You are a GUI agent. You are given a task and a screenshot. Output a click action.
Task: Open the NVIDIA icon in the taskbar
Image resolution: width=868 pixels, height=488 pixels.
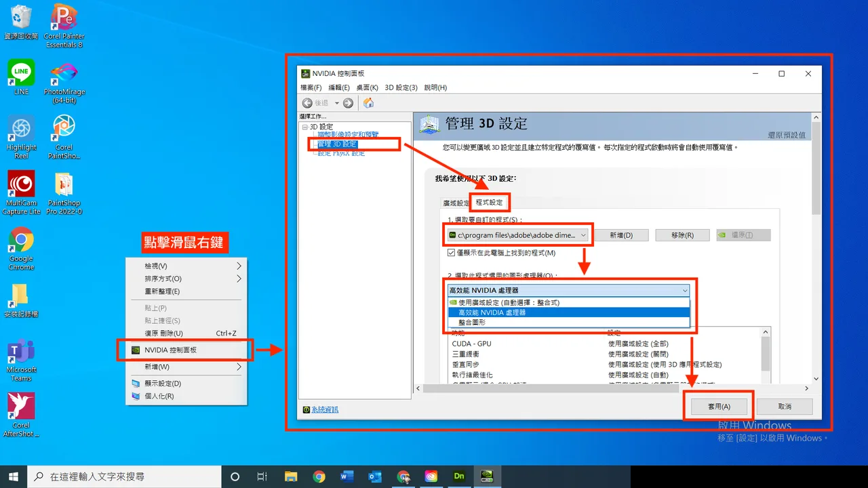pos(487,476)
